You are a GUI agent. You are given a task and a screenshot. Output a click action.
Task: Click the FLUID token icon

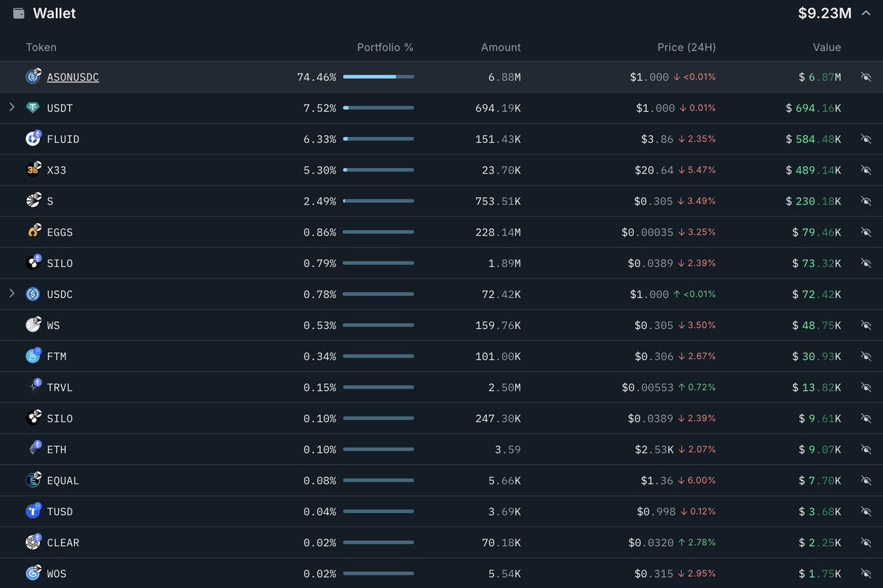click(33, 138)
